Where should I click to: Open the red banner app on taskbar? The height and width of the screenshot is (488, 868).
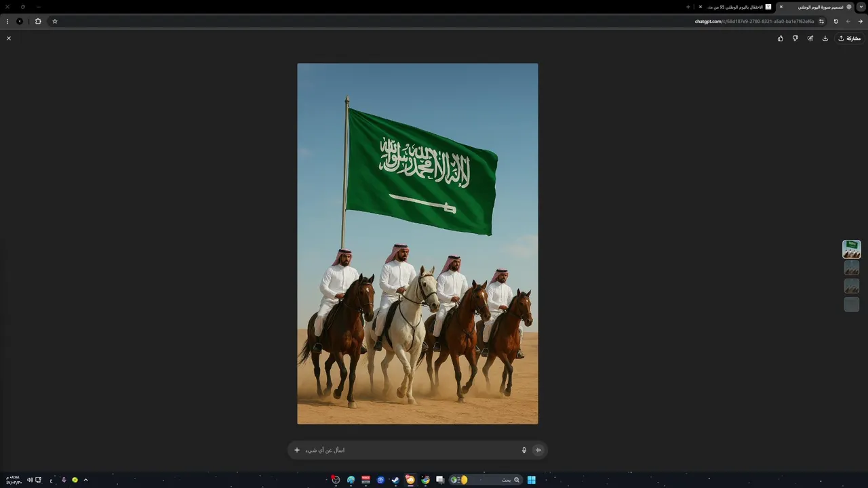366,480
